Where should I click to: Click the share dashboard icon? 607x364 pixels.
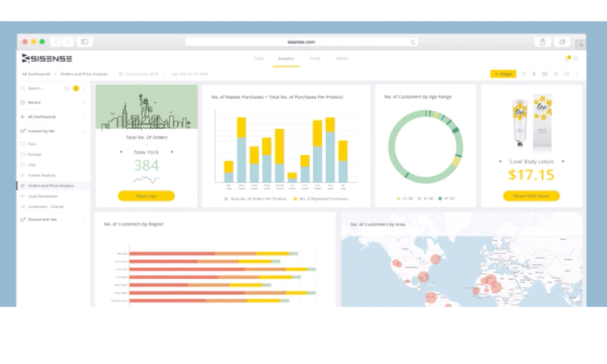click(x=556, y=74)
